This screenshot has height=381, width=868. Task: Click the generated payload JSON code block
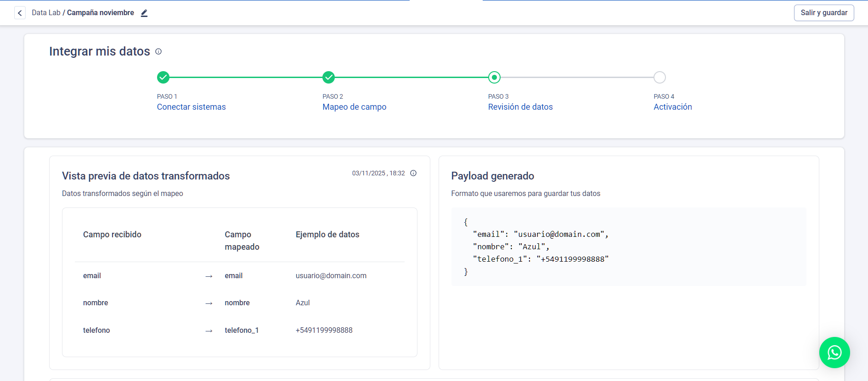click(628, 247)
